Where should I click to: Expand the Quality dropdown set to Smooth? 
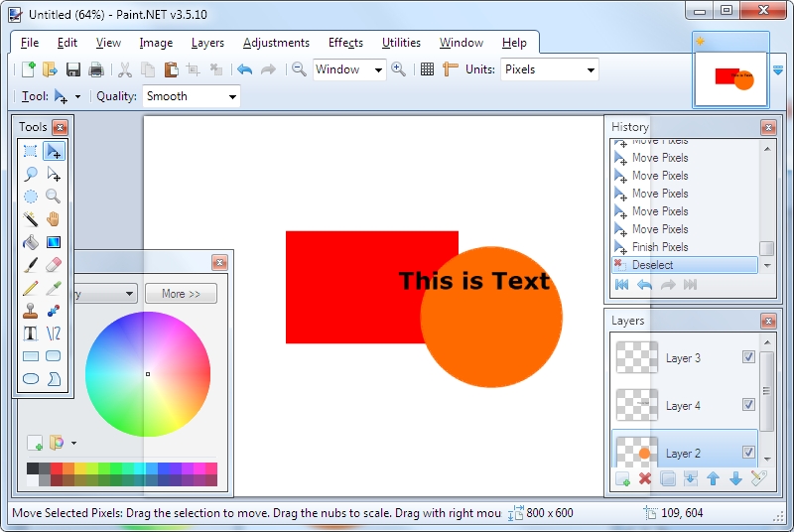point(191,96)
